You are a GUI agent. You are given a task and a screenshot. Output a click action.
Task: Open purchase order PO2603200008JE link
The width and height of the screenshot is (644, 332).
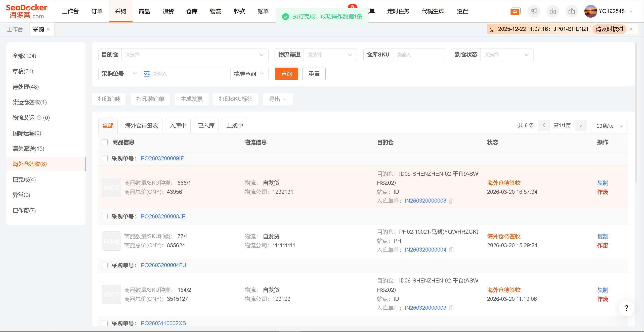tap(163, 217)
